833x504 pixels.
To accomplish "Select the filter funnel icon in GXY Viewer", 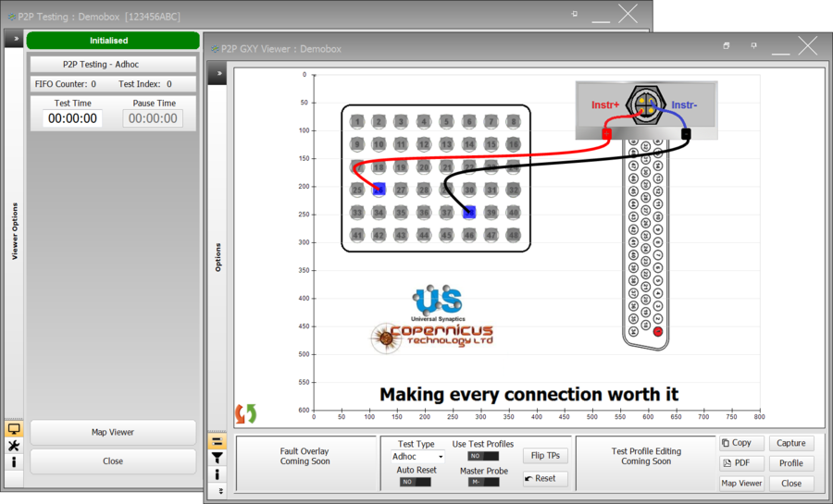I will point(217,458).
